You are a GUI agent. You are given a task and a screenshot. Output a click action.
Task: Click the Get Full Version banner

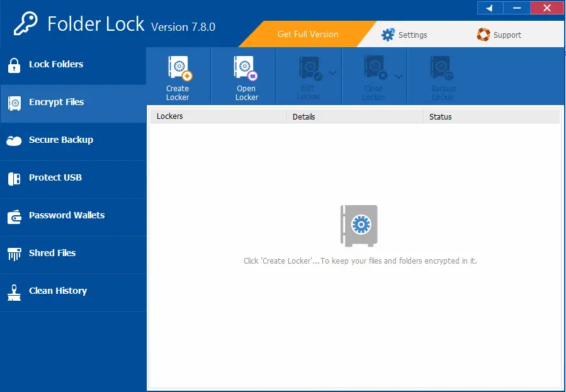click(307, 34)
